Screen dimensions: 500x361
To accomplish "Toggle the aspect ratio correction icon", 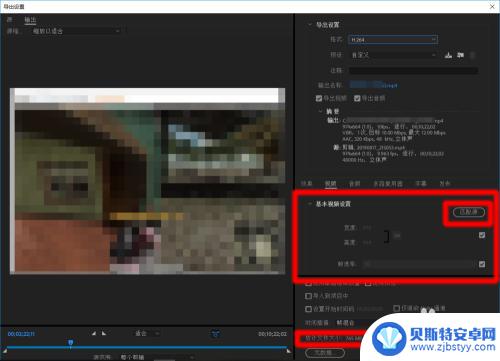I will 216,333.
